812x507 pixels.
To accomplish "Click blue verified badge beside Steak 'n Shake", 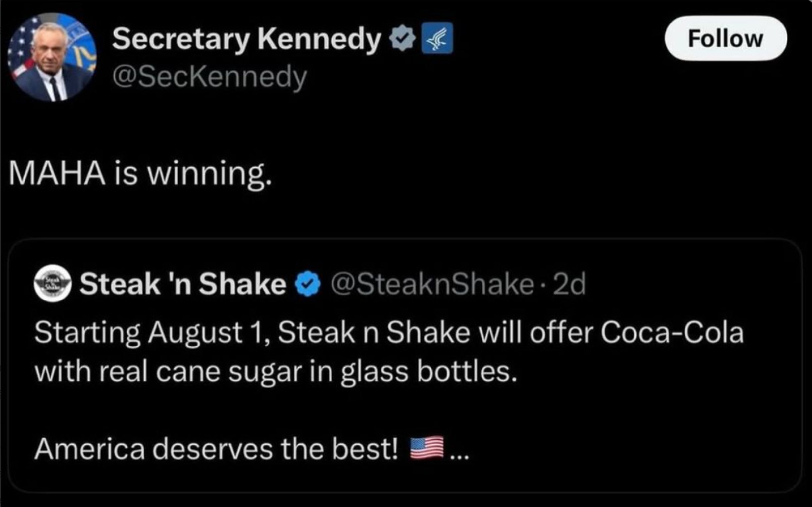I will click(x=308, y=284).
